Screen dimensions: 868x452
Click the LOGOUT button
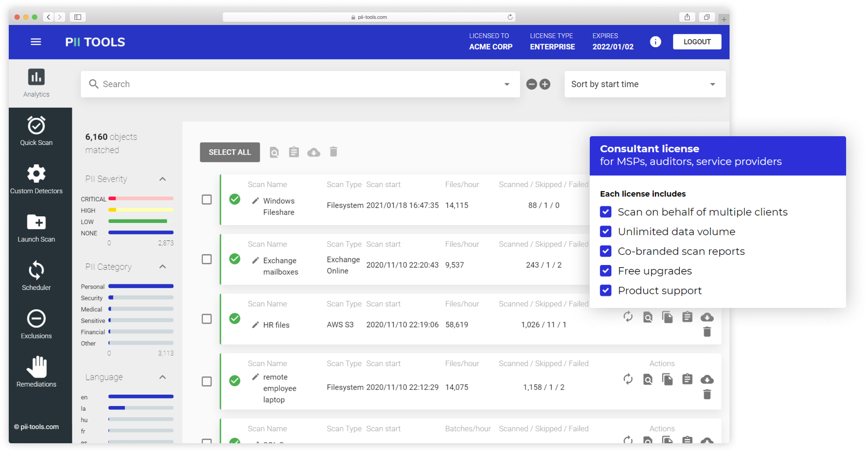[x=697, y=42]
